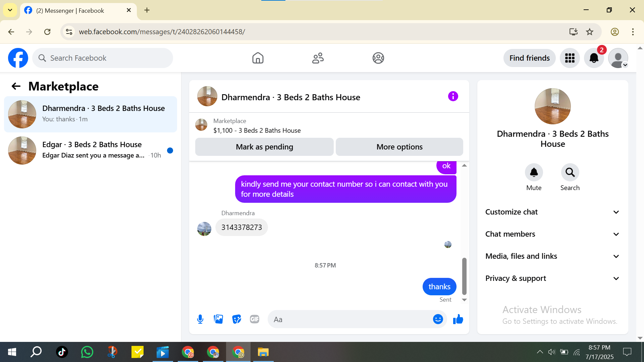
Task: Search within the conversation
Action: click(x=570, y=172)
